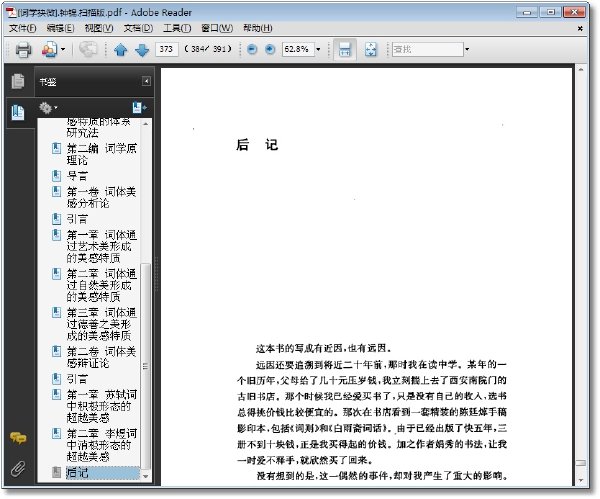The image size is (600, 499).
Task: Click document scrollbar down arrow
Action: pos(580,480)
